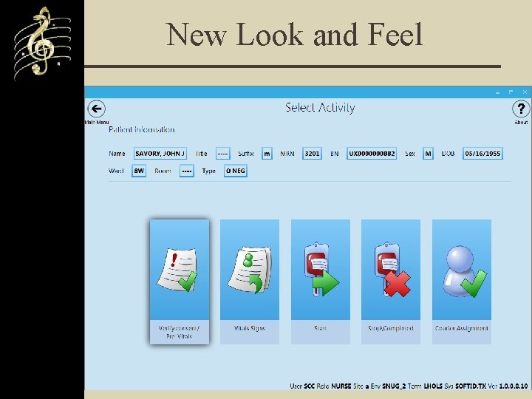Screen dimensions: 532x399
Task: Close the Select Activity window
Action: 525,92
